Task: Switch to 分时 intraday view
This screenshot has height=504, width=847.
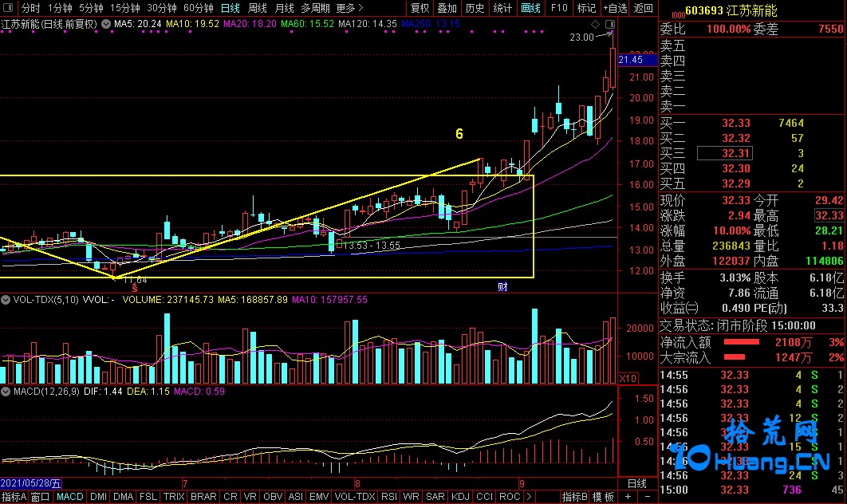Action: click(31, 8)
